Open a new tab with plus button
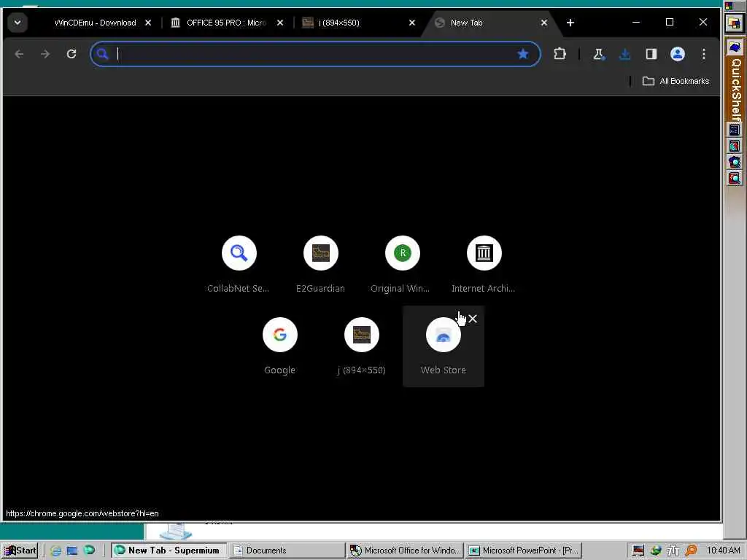The image size is (747, 560). click(570, 23)
